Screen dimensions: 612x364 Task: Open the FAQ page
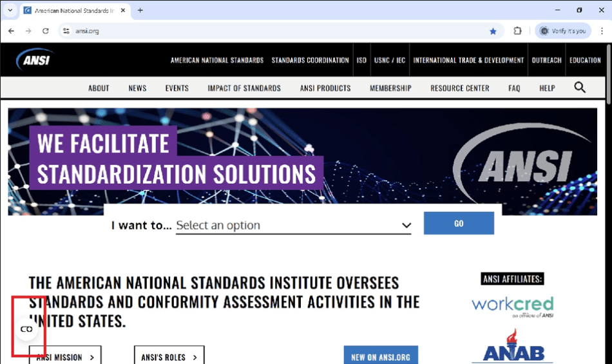pos(514,88)
